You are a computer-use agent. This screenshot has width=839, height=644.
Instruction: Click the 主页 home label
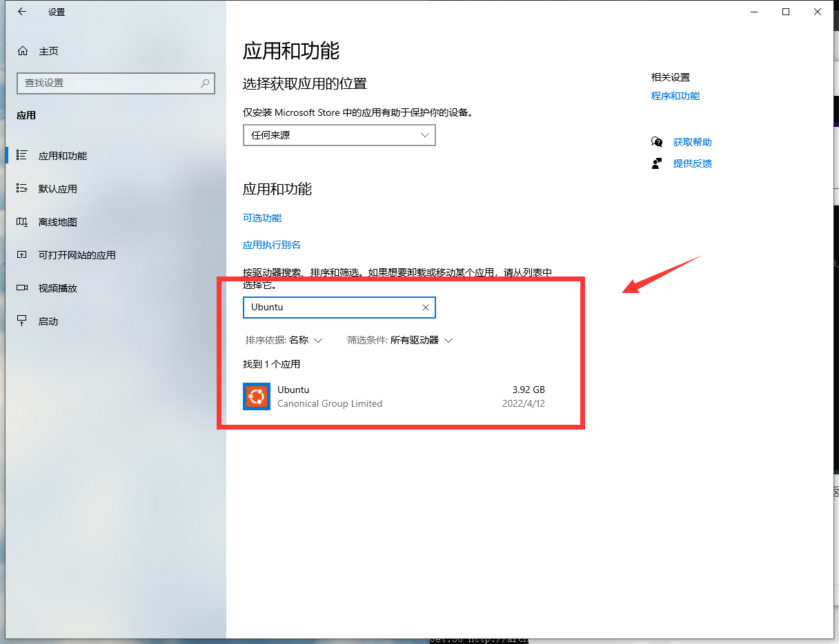point(49,51)
